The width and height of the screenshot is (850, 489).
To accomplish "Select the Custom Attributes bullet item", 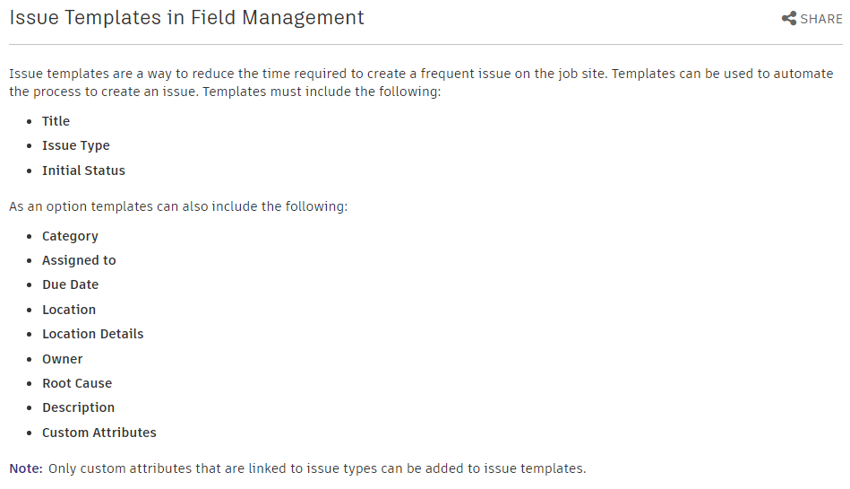I will point(99,433).
